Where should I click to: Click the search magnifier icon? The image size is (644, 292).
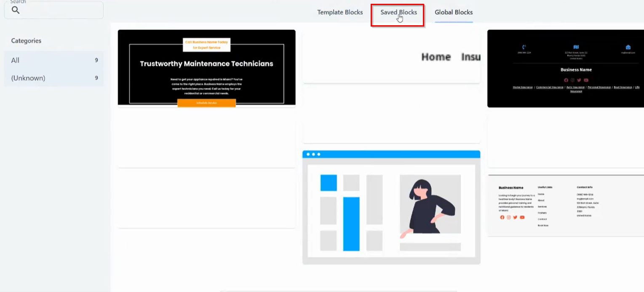tap(16, 10)
